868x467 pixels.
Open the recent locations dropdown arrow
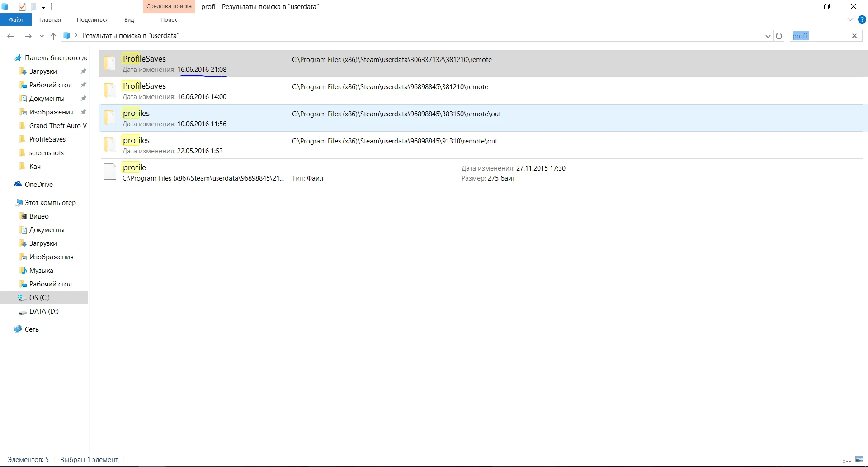click(x=42, y=36)
